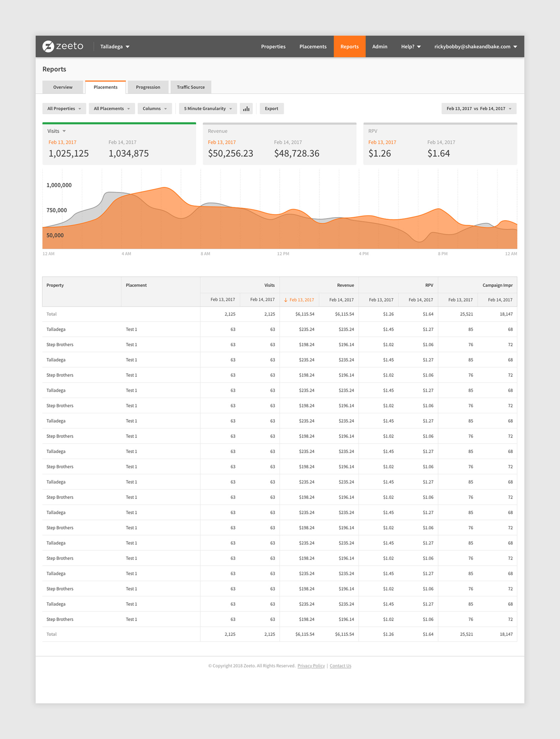This screenshot has height=739, width=560.
Task: Click the 18,147 value in the bottom Total row
Action: tap(506, 634)
